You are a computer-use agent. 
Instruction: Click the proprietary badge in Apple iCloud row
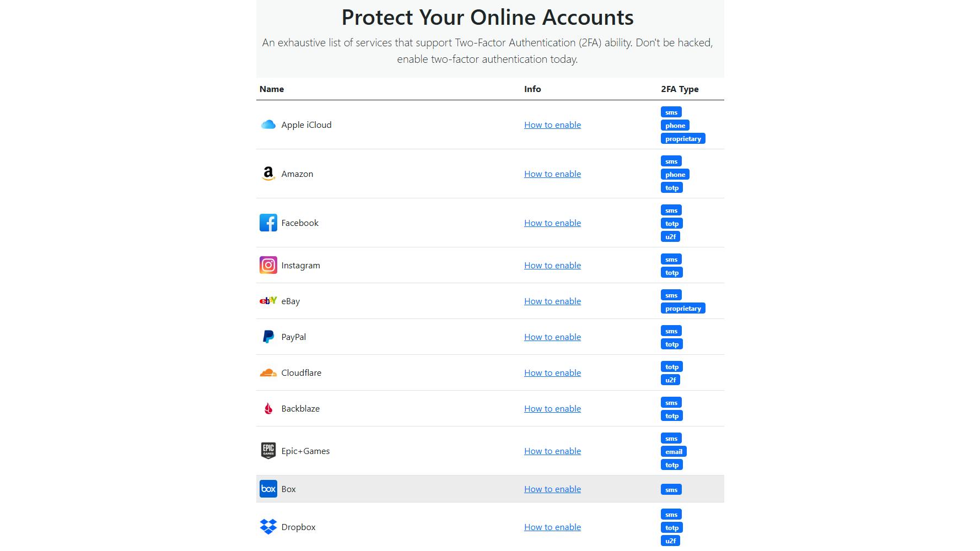pos(683,139)
